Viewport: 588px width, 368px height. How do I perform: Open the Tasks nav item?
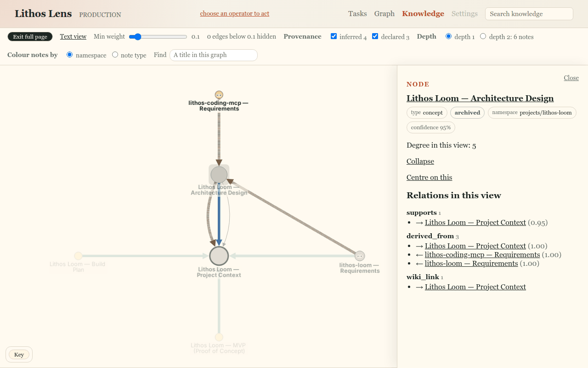tap(357, 14)
